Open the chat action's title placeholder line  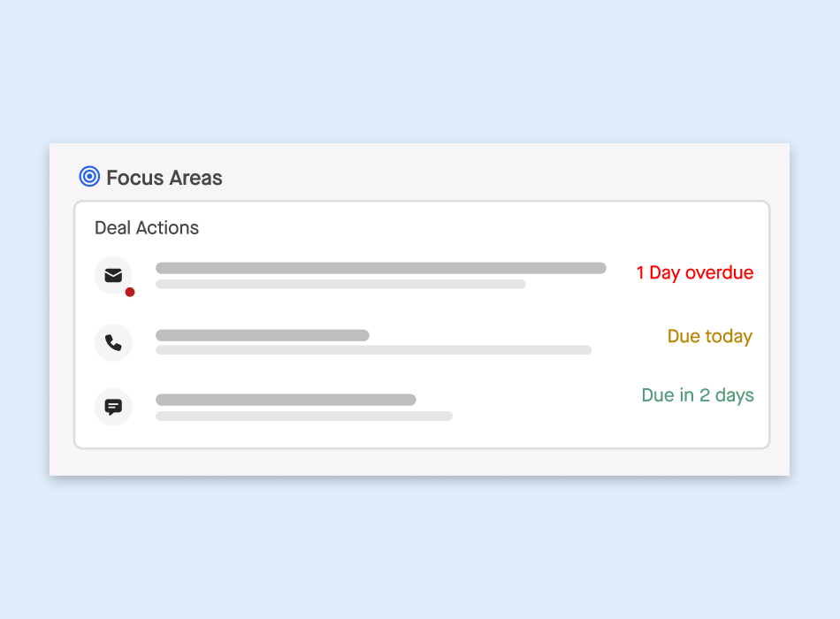[x=286, y=400]
